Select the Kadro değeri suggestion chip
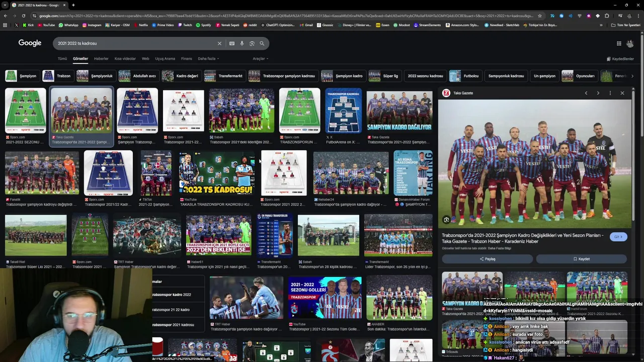This screenshot has width=644, height=362. tap(181, 76)
